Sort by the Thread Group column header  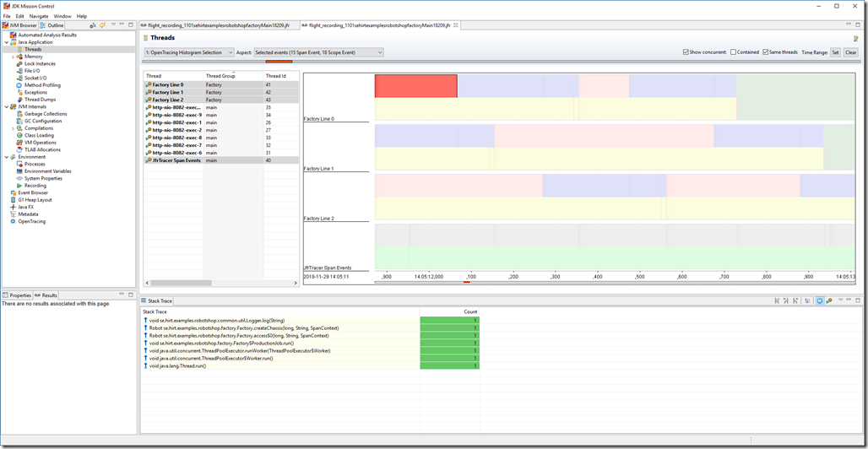point(233,75)
